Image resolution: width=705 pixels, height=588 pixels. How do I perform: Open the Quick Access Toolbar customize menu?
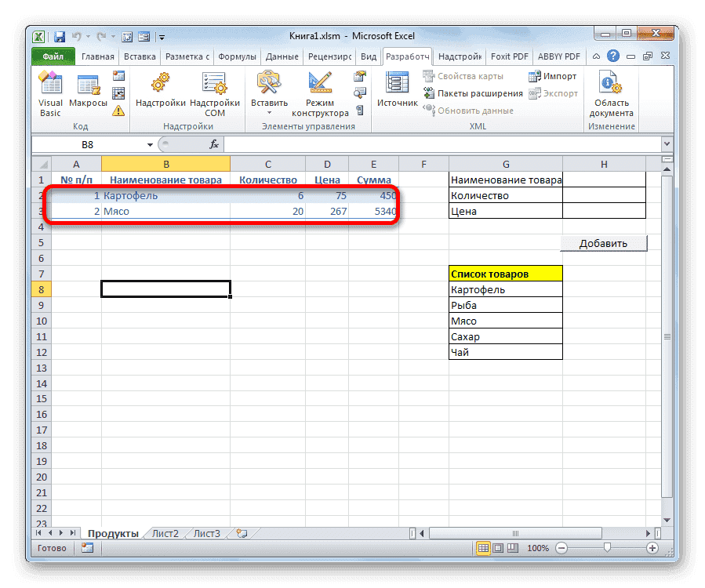pyautogui.click(x=162, y=36)
